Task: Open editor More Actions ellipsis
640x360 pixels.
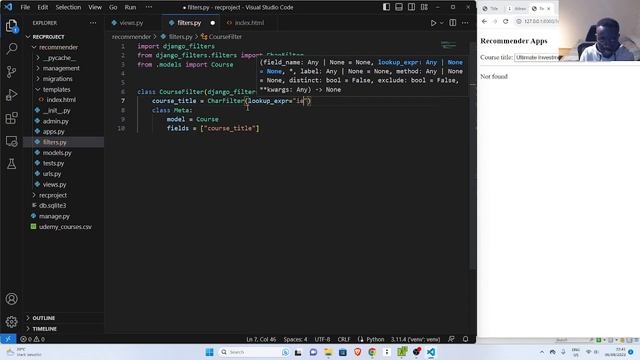Action: [x=465, y=23]
